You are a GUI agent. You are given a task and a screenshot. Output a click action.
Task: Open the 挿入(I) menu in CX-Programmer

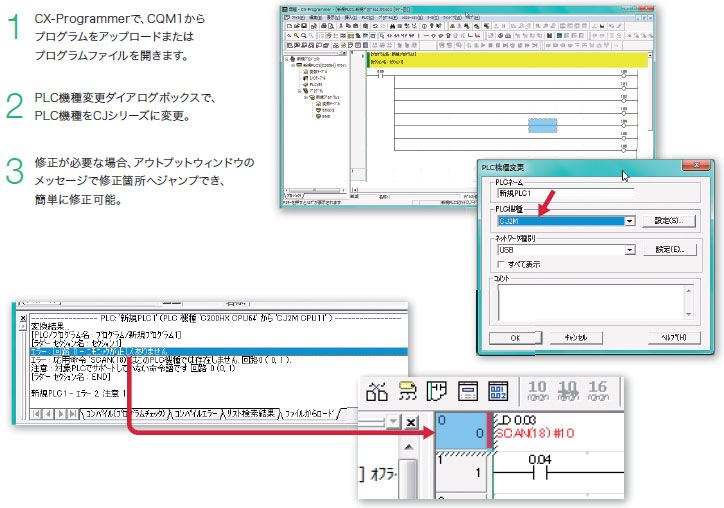[x=350, y=18]
